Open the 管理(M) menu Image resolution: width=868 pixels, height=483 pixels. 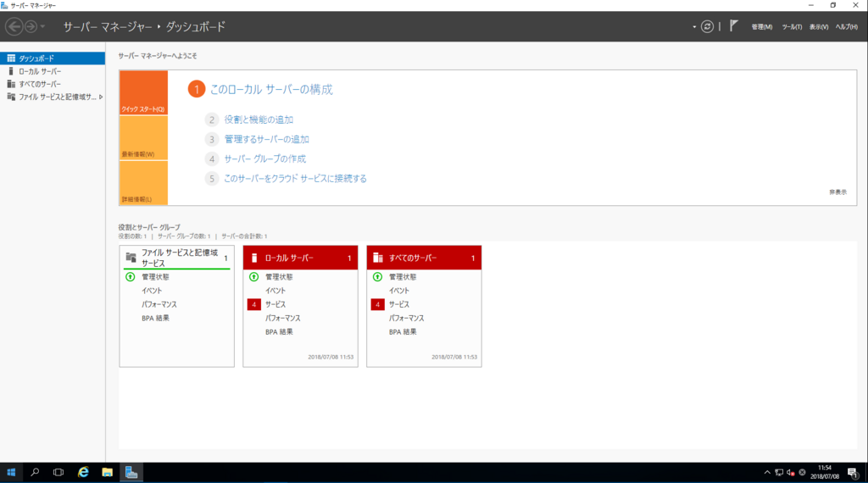[x=762, y=26]
